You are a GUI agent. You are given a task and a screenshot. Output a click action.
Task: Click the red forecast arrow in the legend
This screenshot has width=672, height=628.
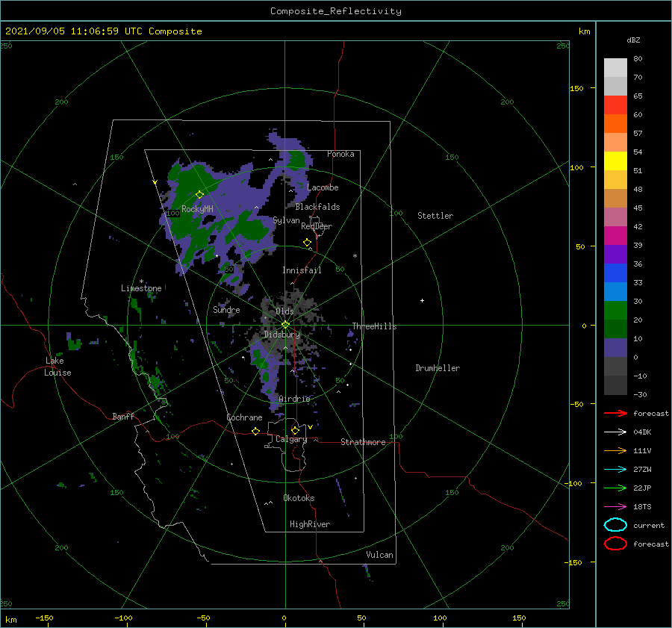[615, 413]
